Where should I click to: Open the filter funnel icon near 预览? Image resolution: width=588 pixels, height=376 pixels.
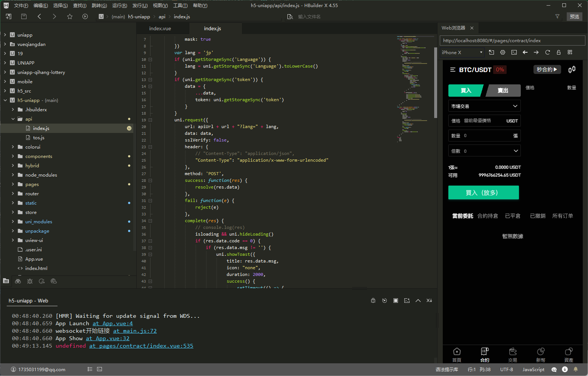click(557, 16)
